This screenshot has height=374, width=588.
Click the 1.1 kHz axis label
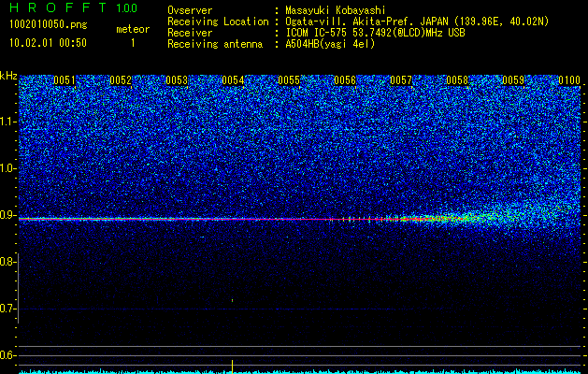7,122
